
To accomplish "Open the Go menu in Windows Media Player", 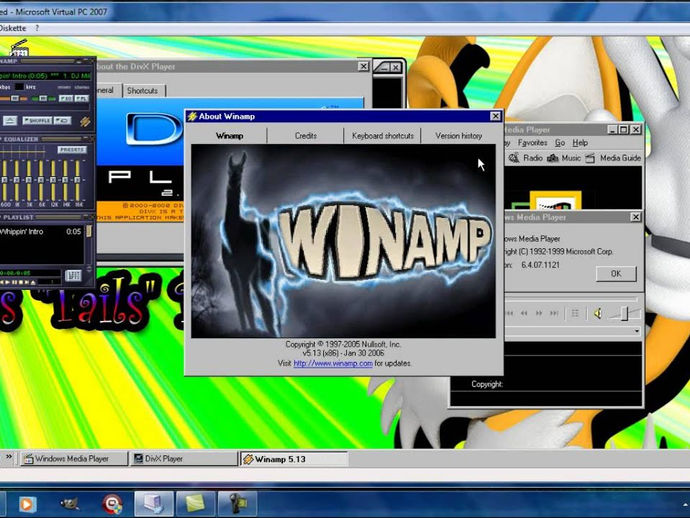I will (x=560, y=143).
